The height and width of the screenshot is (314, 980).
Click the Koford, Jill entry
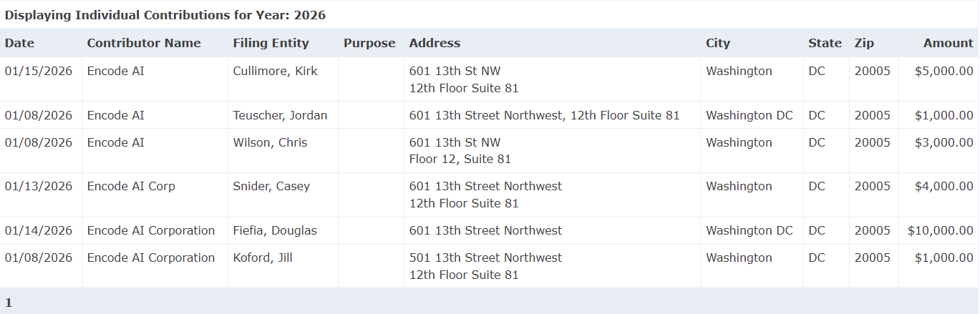(x=262, y=257)
